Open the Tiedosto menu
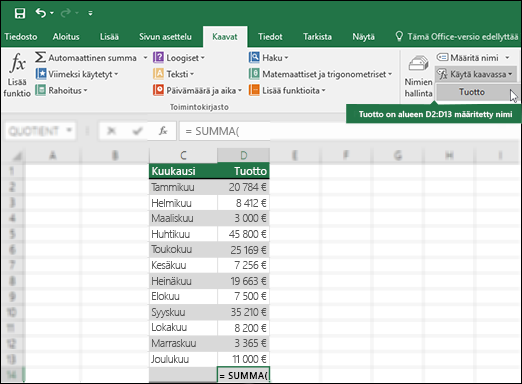522x384 pixels. pyautogui.click(x=21, y=37)
